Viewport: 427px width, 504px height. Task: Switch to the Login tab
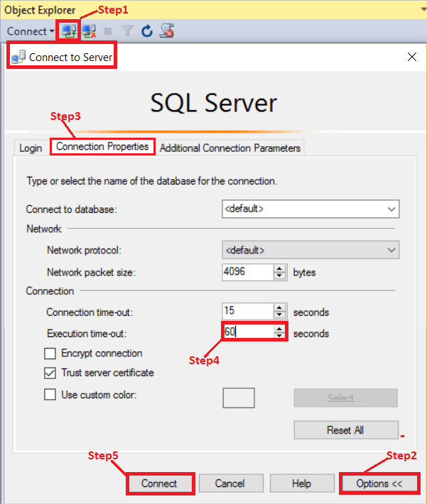point(31,148)
